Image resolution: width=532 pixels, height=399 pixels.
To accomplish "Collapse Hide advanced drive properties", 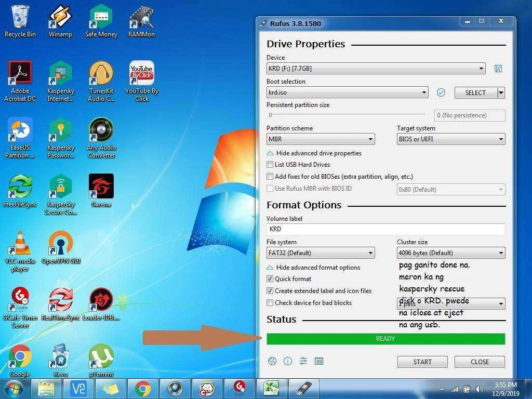I will coord(314,153).
